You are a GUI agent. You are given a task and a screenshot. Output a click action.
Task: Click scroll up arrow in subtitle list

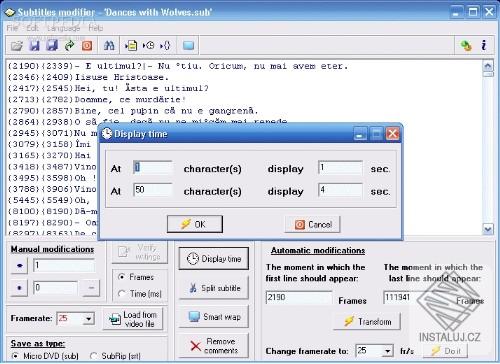click(488, 66)
